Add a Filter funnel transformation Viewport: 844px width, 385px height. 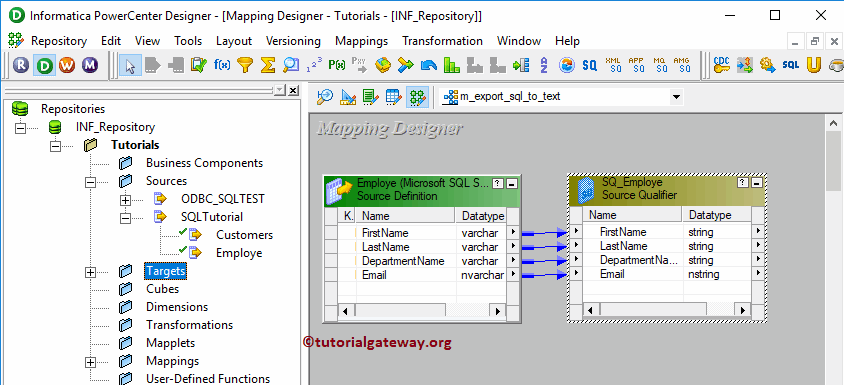(x=245, y=65)
